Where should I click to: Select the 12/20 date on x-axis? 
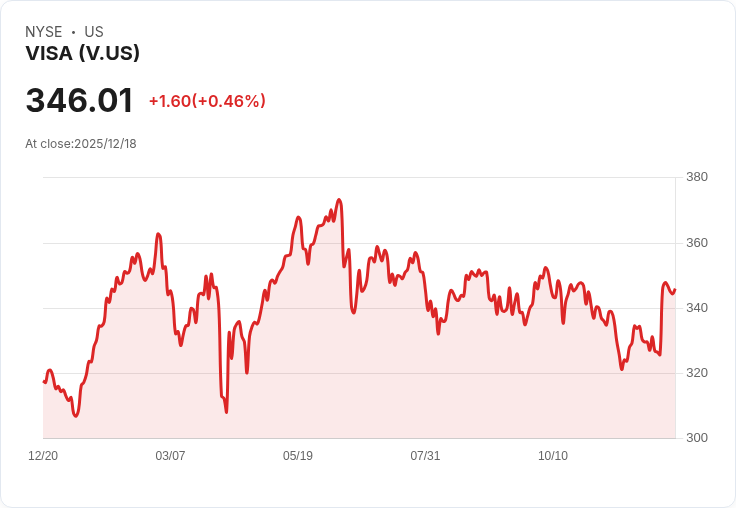(43, 456)
